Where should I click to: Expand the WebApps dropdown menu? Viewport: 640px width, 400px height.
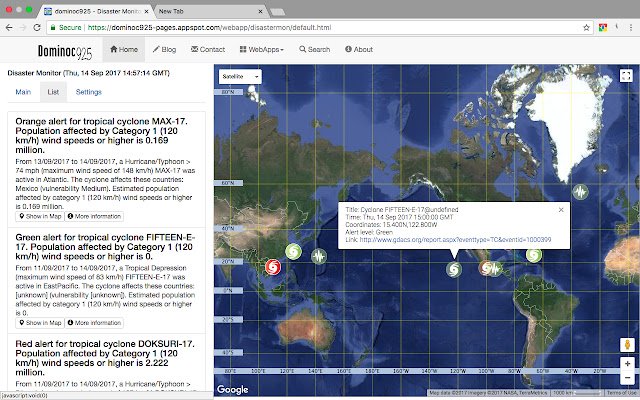pyautogui.click(x=262, y=49)
